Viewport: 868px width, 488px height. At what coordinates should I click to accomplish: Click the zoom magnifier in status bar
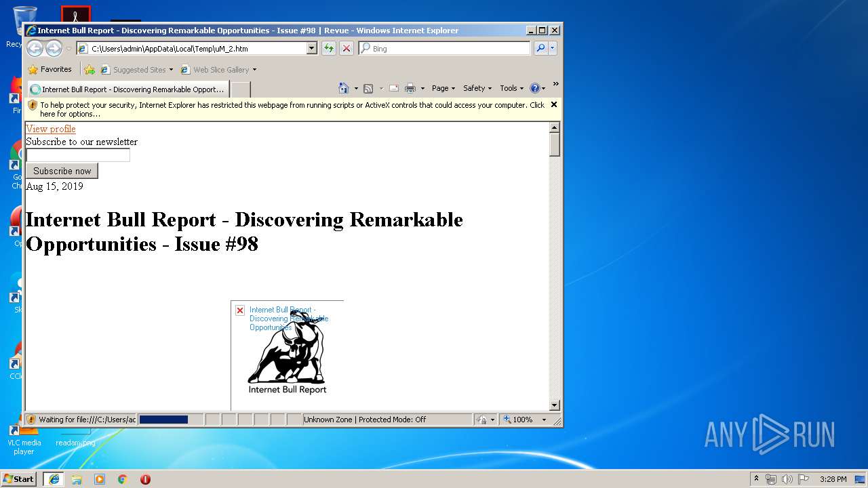click(507, 420)
